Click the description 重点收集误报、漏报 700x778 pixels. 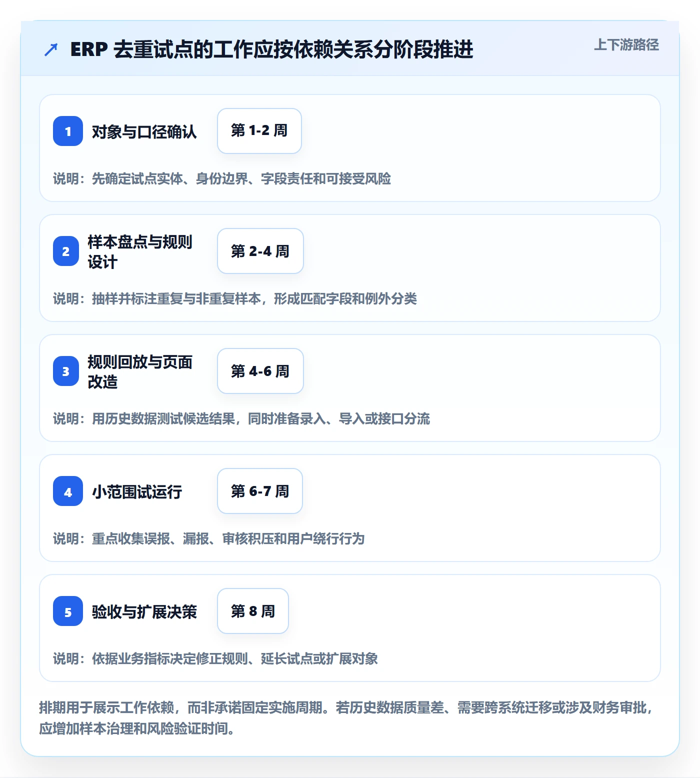tap(209, 538)
